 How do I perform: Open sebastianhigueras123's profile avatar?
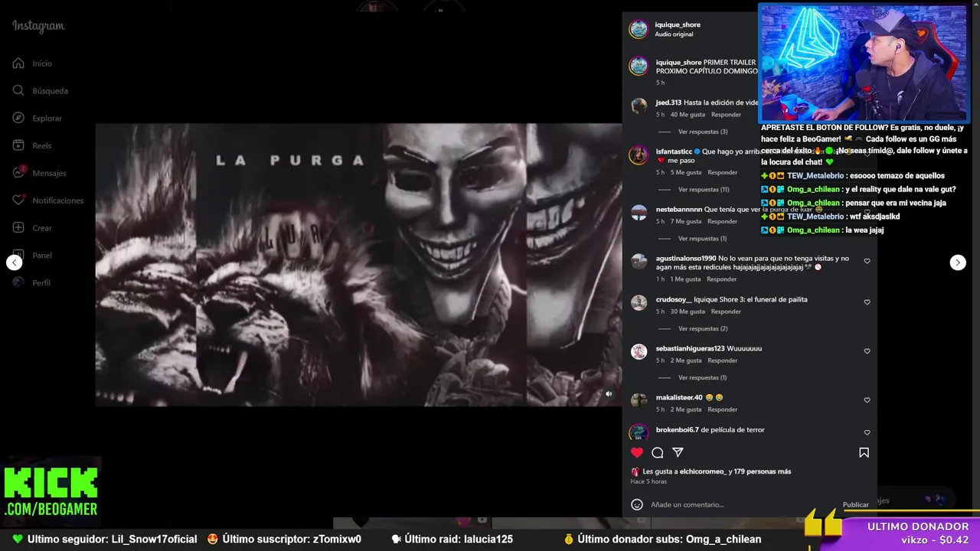(639, 351)
